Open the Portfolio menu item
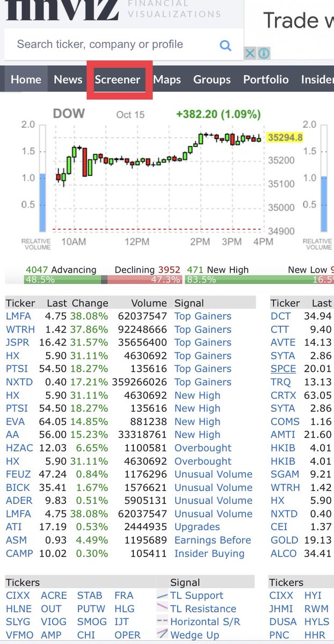Screen dimensions: 334x644 266,79
